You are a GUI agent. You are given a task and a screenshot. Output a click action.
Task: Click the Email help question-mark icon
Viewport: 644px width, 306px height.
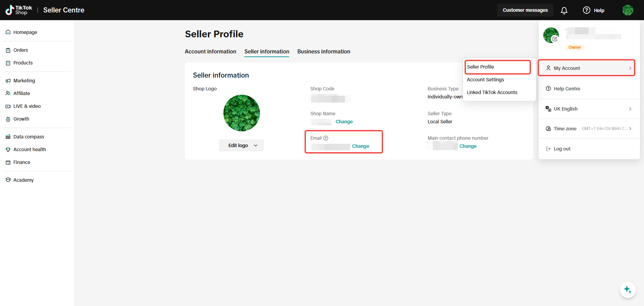[326, 138]
